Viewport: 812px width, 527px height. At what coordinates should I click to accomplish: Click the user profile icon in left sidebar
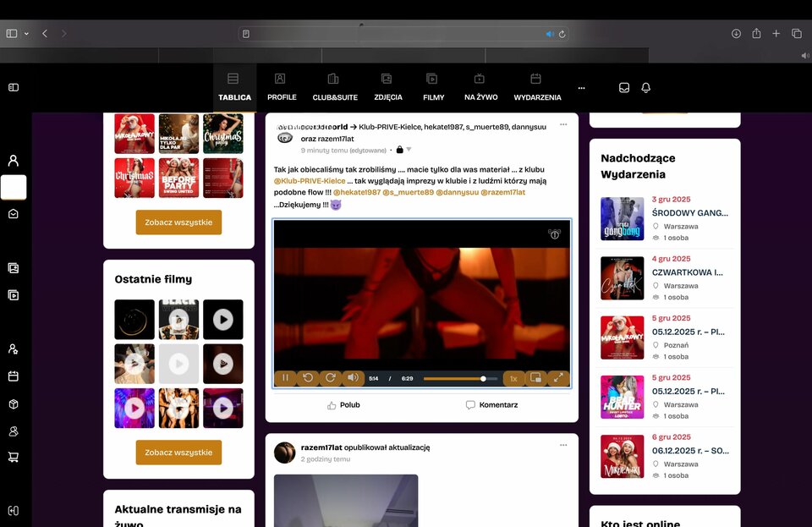pyautogui.click(x=14, y=161)
